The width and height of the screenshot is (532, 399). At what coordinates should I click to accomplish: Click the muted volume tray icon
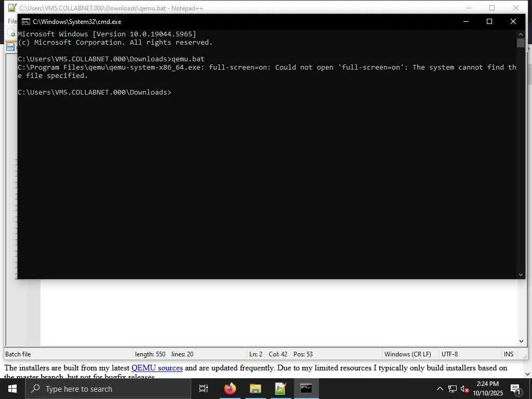click(x=464, y=389)
